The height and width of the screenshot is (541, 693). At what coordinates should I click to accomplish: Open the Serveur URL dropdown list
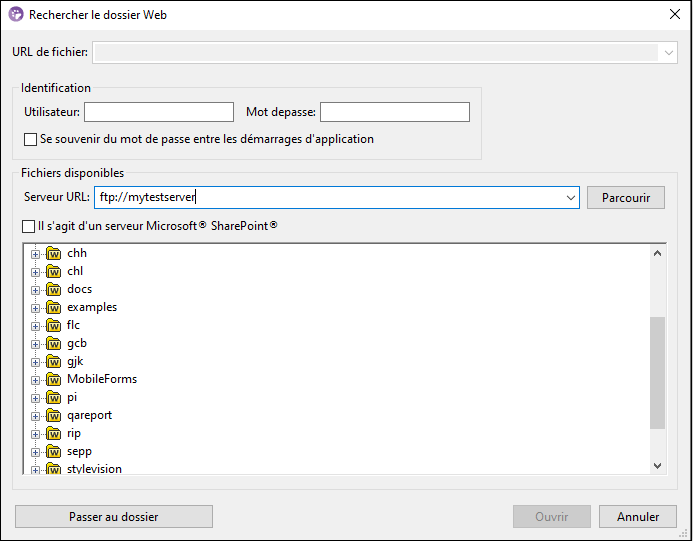tap(570, 198)
